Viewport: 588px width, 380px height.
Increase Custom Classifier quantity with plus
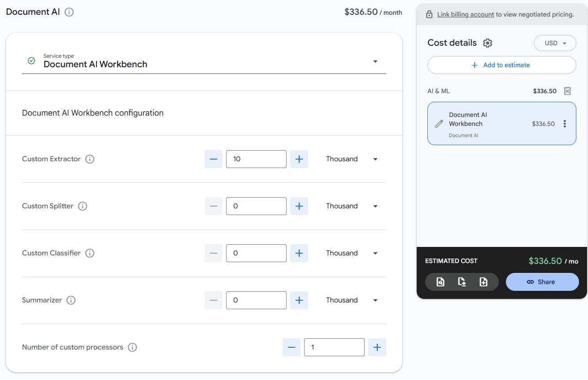point(299,253)
